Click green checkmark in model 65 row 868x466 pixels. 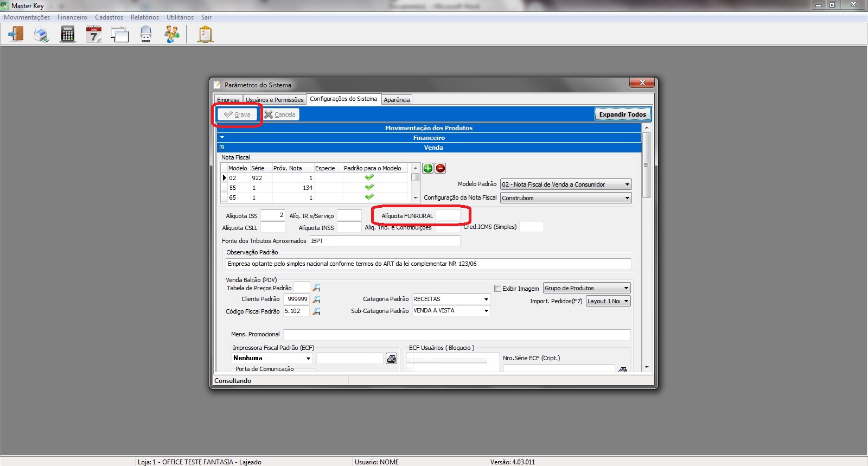[369, 197]
